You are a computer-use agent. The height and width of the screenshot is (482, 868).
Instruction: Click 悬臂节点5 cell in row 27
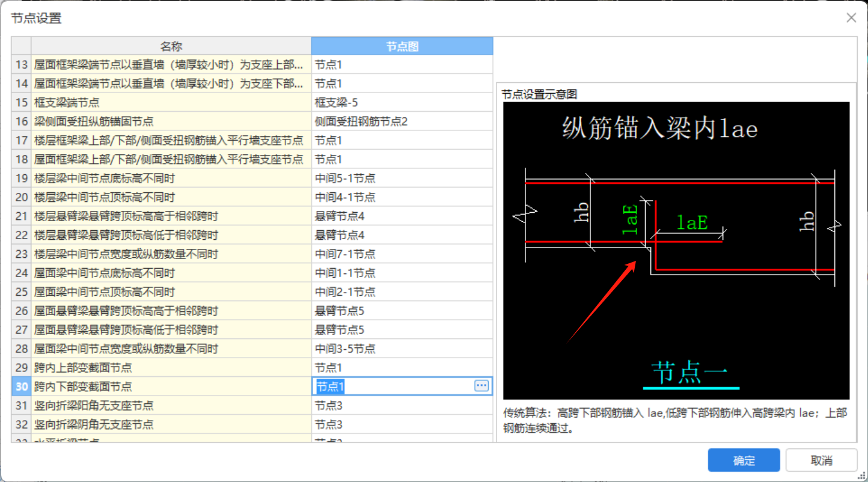click(402, 330)
